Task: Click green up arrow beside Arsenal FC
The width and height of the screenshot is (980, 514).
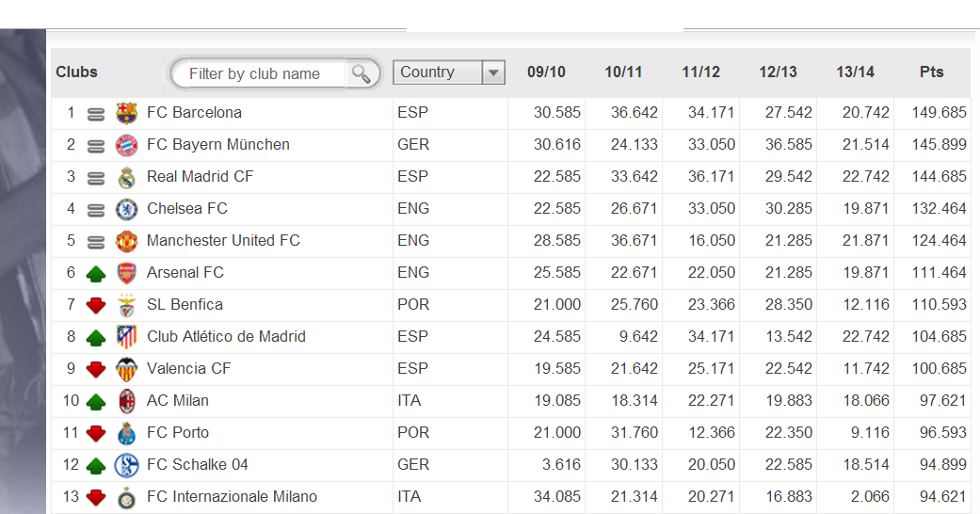Action: (96, 274)
